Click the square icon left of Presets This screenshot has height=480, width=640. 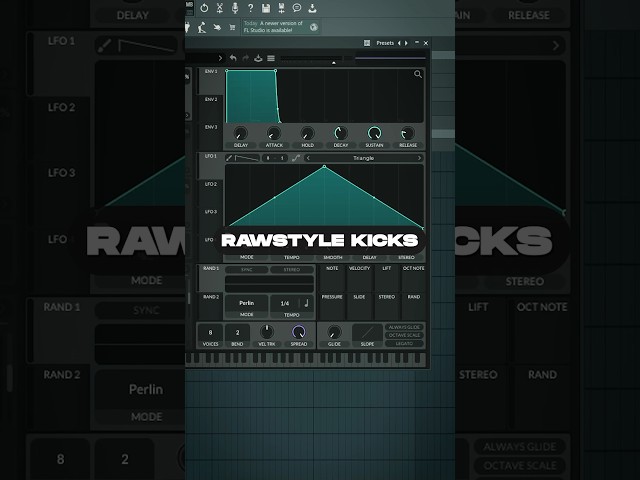click(x=367, y=43)
